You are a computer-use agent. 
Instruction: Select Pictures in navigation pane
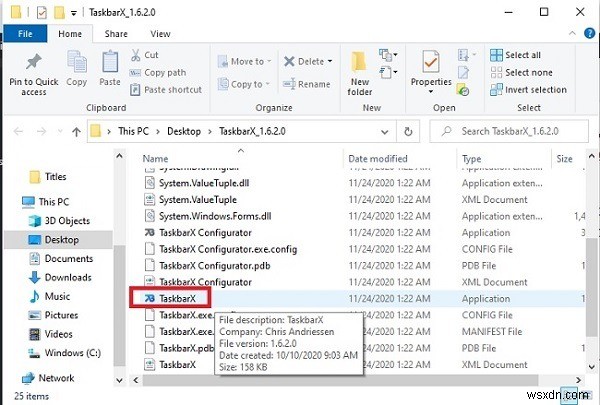(x=54, y=315)
